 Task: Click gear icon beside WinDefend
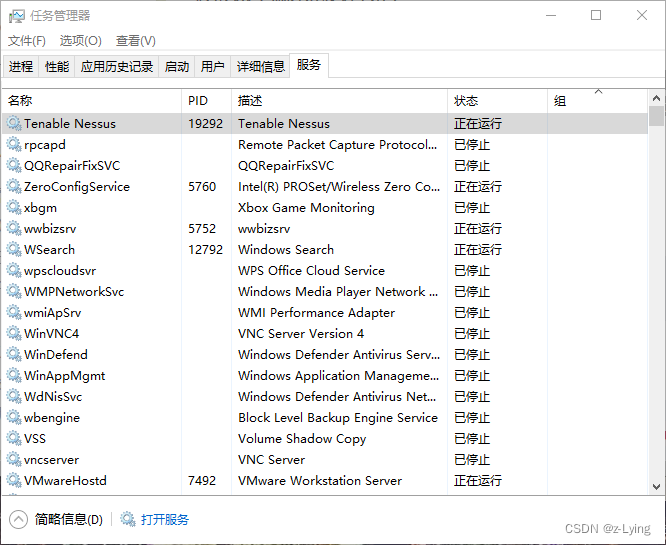pyautogui.click(x=14, y=354)
